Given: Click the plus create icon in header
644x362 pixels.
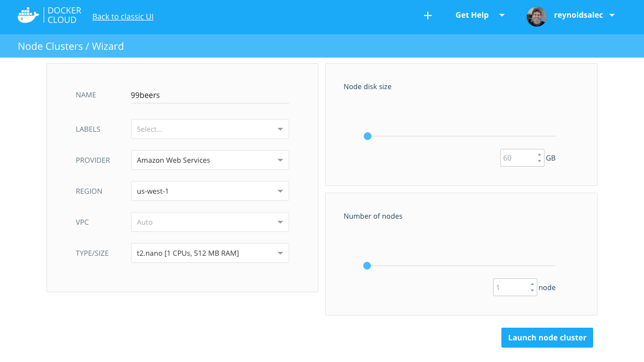Looking at the screenshot, I should click(427, 15).
